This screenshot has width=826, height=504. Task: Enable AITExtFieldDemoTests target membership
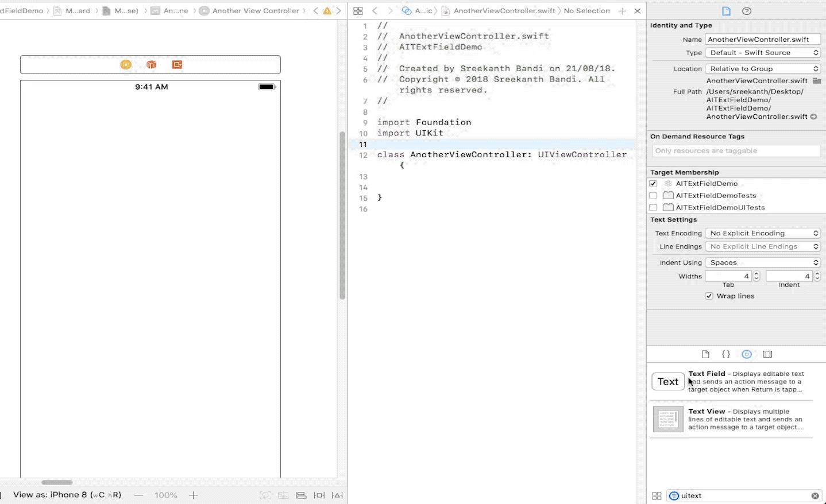(653, 195)
